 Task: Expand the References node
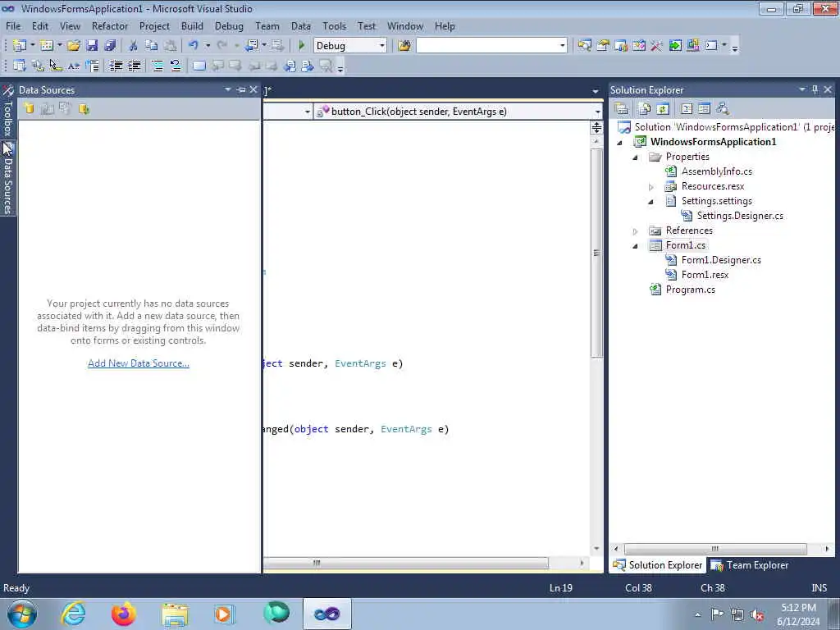click(x=636, y=231)
